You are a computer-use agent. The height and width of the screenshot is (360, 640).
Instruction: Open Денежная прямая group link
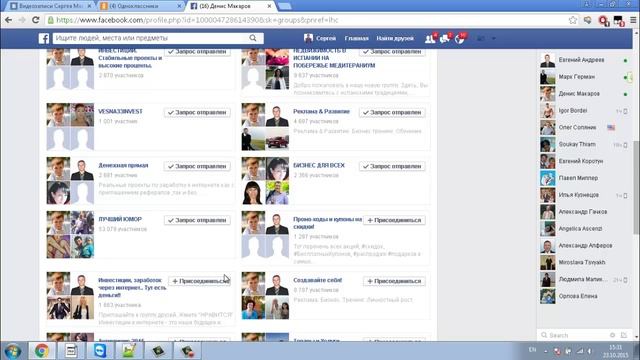click(123, 165)
